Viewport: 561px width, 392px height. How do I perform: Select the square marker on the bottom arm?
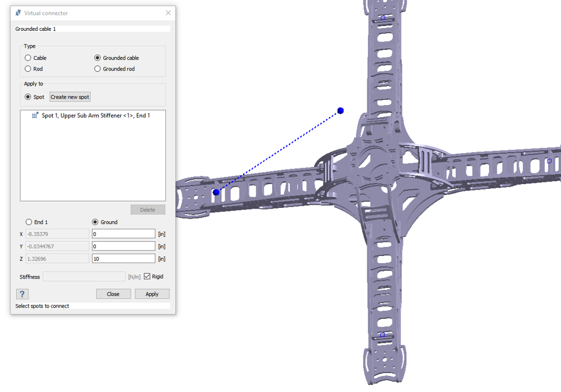[382, 335]
